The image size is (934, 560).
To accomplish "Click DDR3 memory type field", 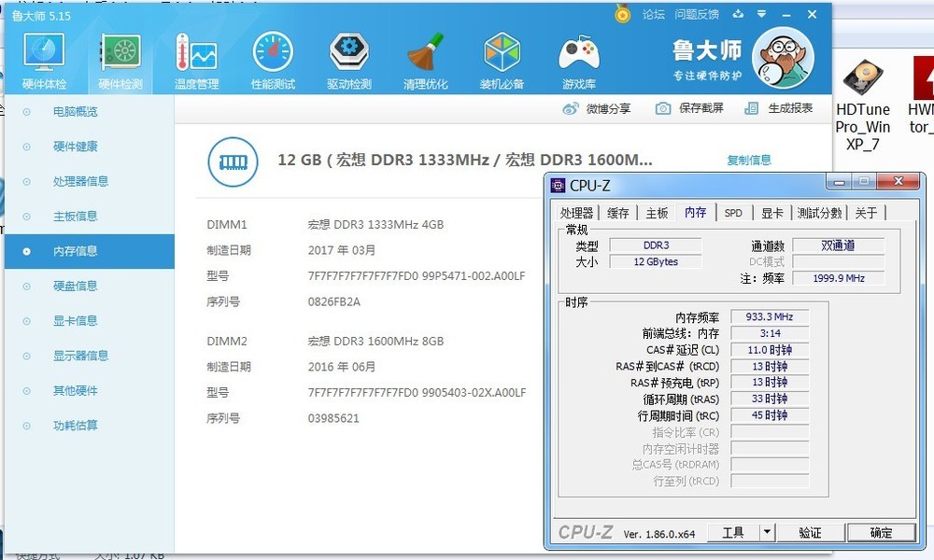I will click(x=656, y=245).
